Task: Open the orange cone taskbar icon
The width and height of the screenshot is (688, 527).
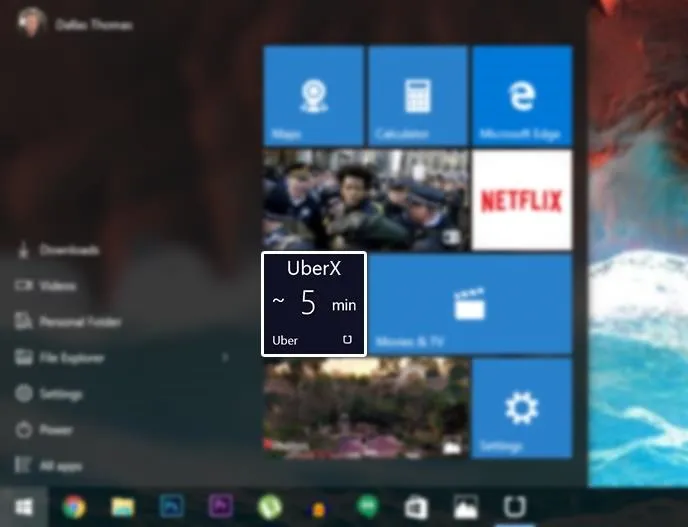Action: click(x=319, y=509)
